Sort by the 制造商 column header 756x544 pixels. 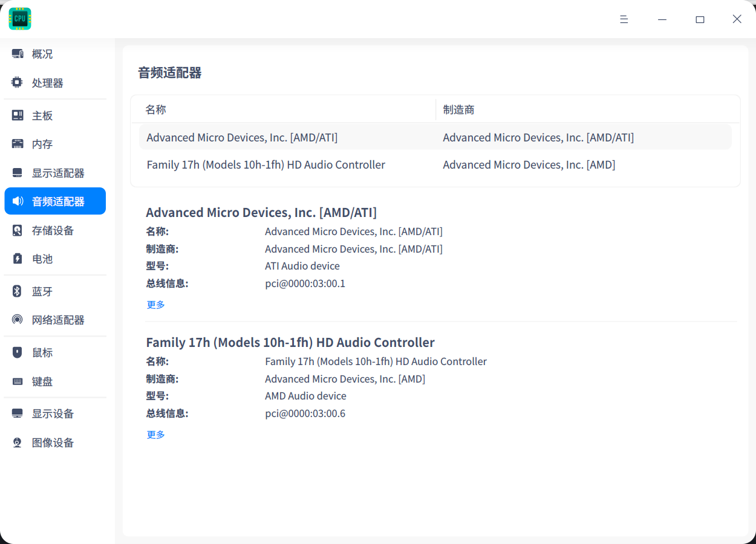[x=587, y=109]
